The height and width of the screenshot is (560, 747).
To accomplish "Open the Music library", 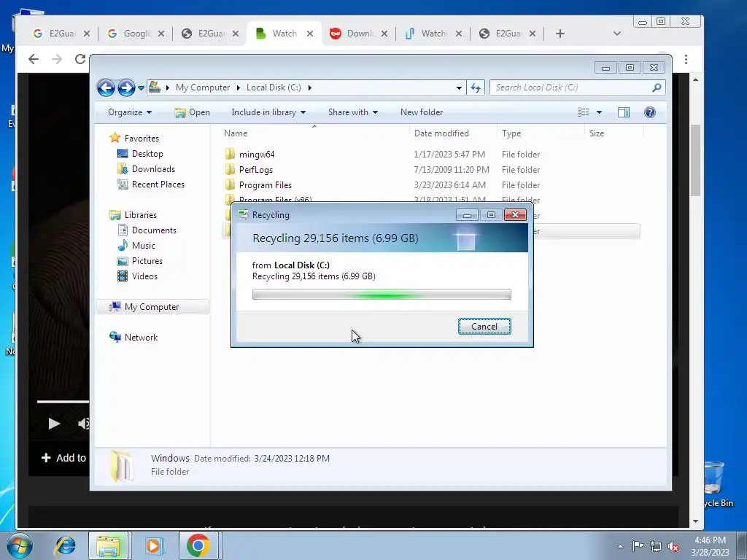I will click(143, 245).
